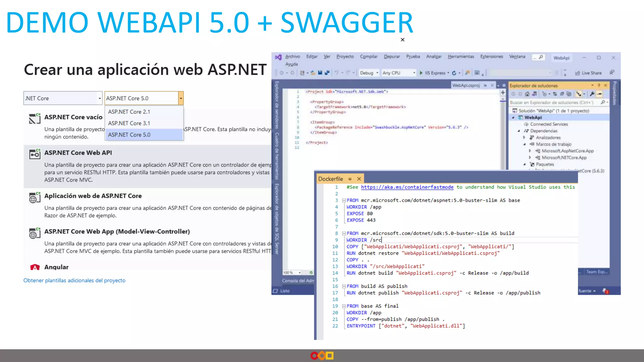Click Open File folder icon in toolbar

pos(313,73)
